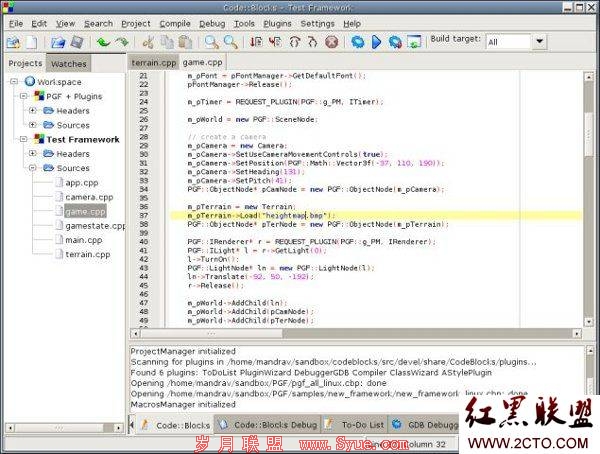The height and width of the screenshot is (454, 600).
Task: Select the Code::Blocks log tab
Action: 175,425
